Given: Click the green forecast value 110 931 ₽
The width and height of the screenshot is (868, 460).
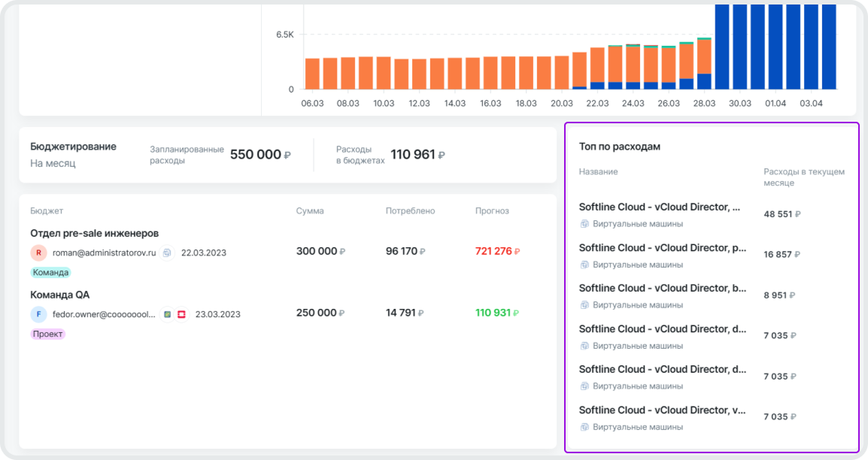Looking at the screenshot, I should click(496, 313).
